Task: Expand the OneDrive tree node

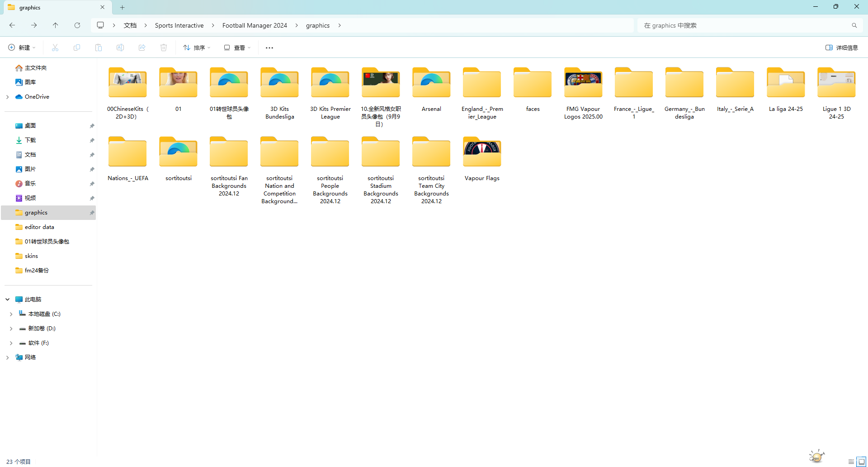Action: 7,97
